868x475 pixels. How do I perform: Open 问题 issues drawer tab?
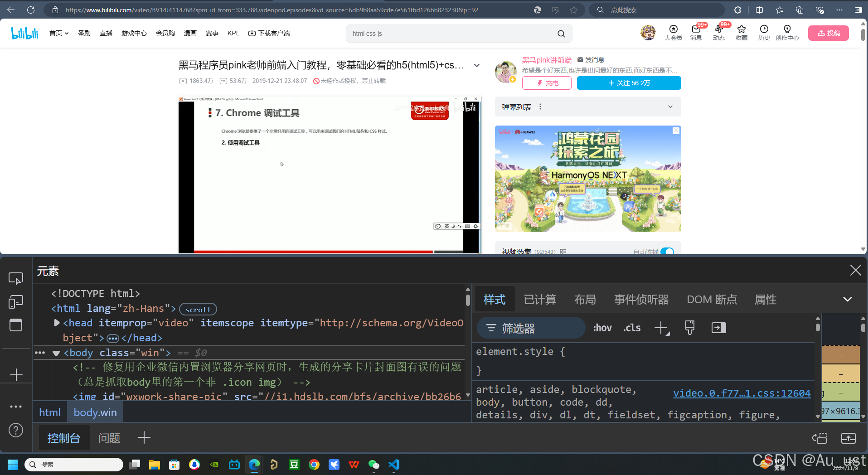pos(109,438)
